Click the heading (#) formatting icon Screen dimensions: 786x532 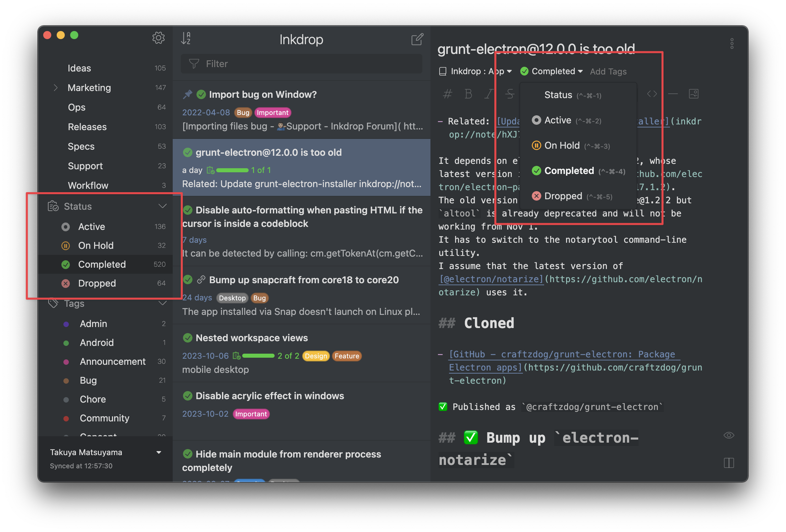click(447, 94)
